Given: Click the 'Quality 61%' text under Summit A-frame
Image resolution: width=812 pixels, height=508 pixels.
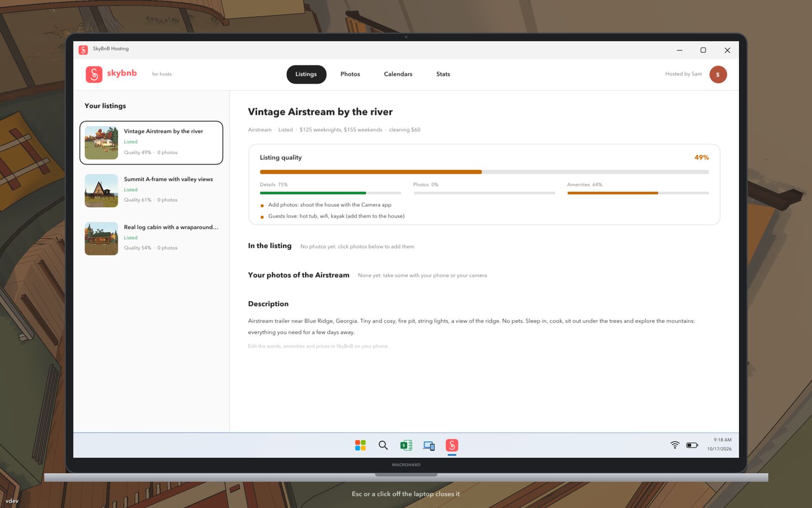Looking at the screenshot, I should pyautogui.click(x=138, y=200).
